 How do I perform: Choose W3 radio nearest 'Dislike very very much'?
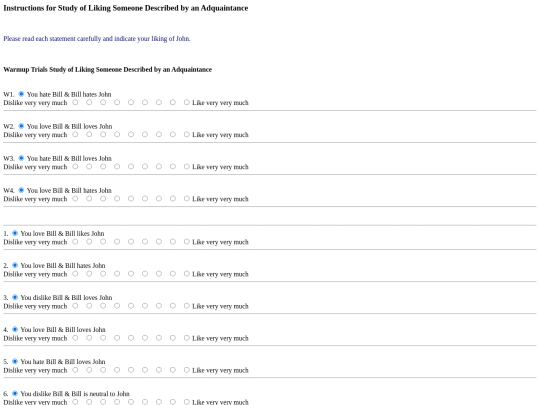75,166
